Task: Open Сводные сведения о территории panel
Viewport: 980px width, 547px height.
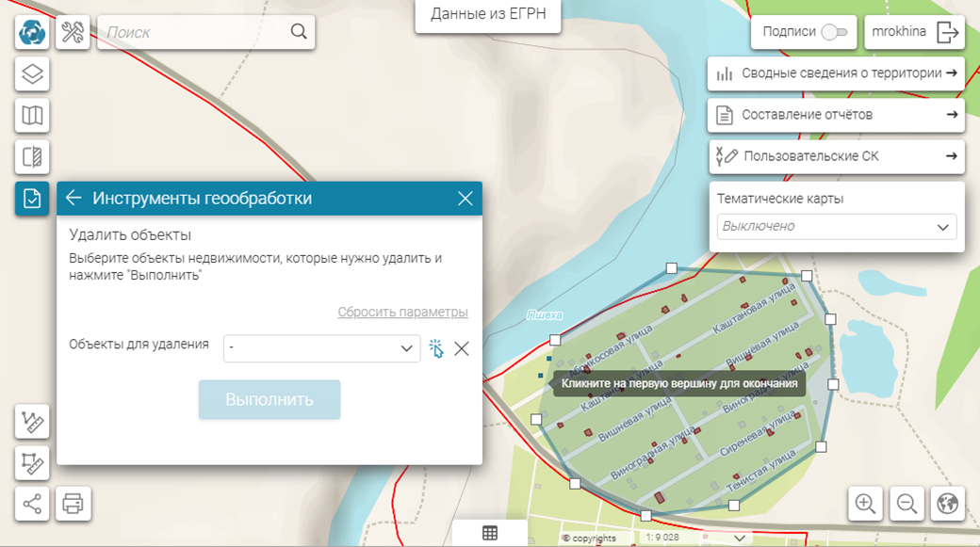Action: pyautogui.click(x=836, y=73)
